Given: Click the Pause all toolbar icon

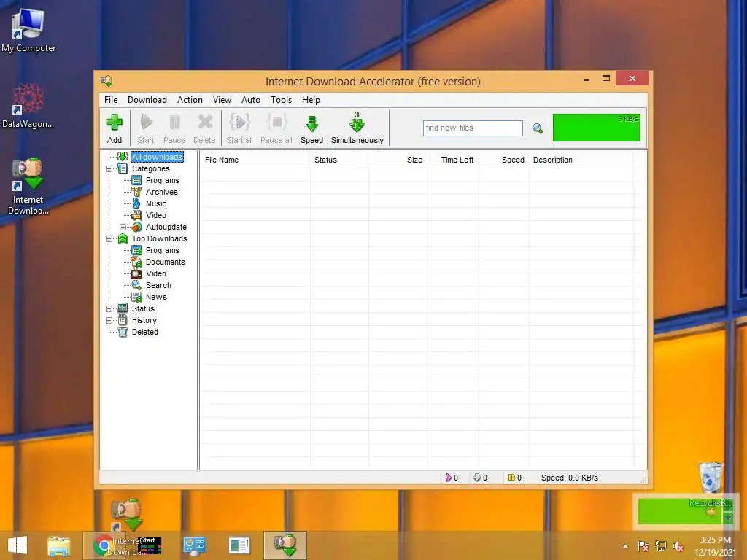Looking at the screenshot, I should pyautogui.click(x=276, y=122).
